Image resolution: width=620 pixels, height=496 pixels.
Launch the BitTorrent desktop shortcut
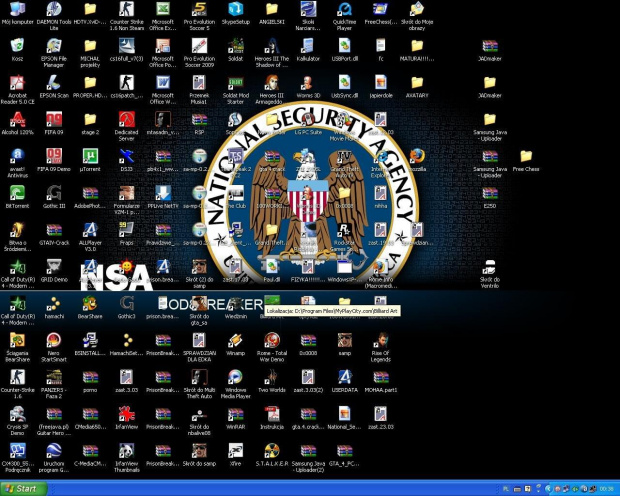(x=17, y=192)
